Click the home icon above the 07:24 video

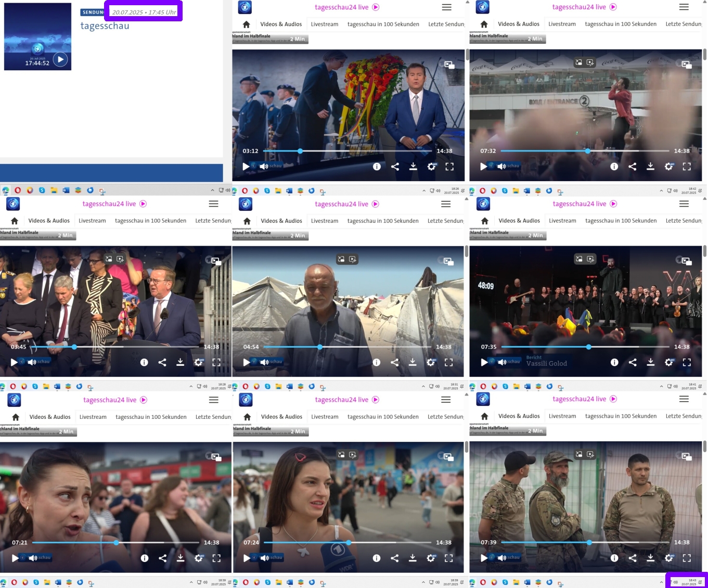point(247,417)
